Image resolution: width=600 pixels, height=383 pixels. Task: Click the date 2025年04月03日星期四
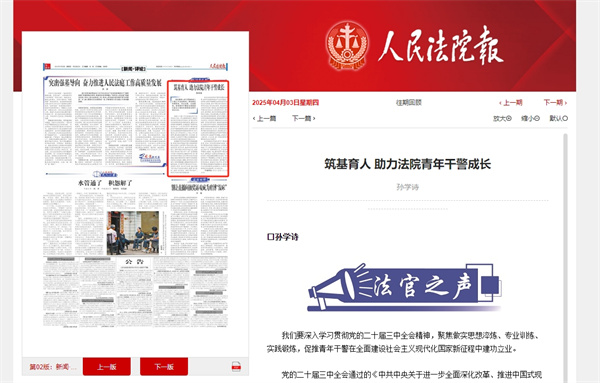click(x=285, y=103)
